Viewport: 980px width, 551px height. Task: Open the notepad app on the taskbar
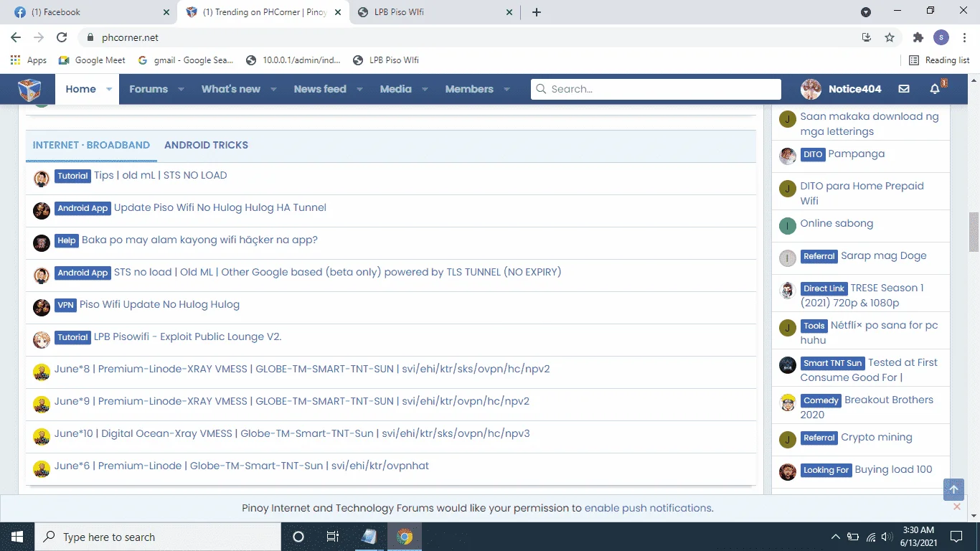369,537
